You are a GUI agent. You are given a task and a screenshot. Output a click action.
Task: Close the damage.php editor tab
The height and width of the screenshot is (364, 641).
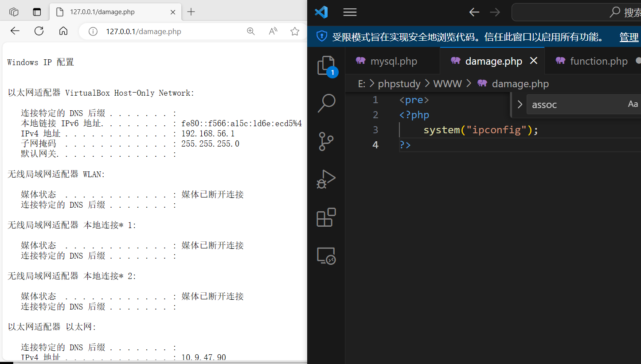coord(534,61)
